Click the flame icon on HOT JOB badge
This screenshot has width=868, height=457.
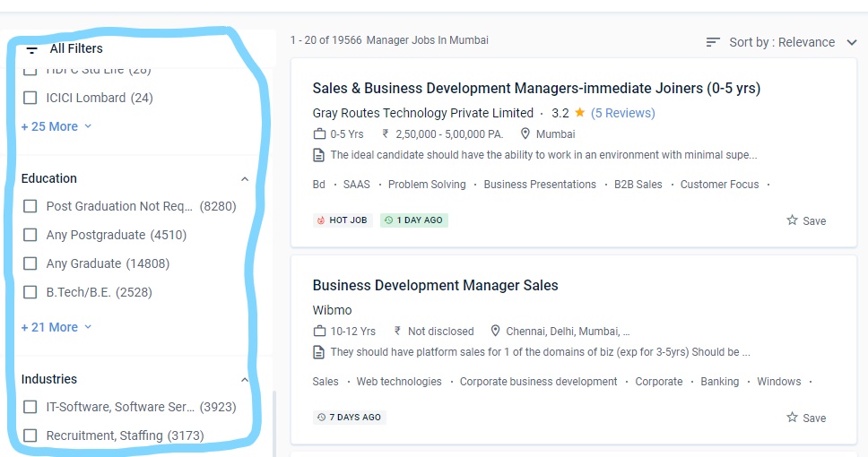[x=320, y=220]
